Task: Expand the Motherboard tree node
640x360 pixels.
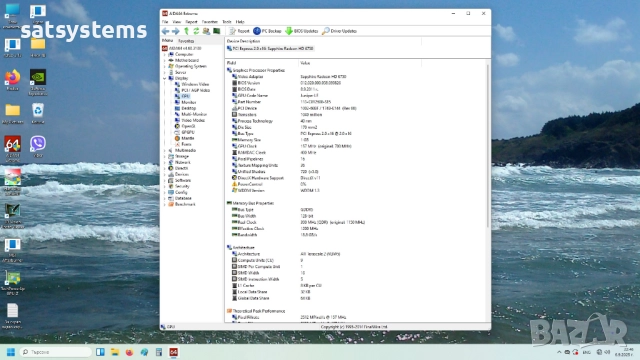Action: click(x=165, y=60)
